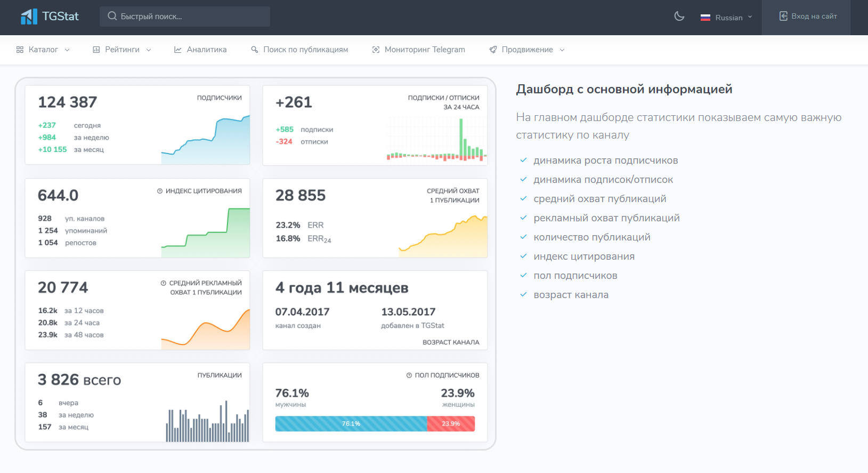
Task: Click the Мониторинг Telegram target icon
Action: click(376, 50)
